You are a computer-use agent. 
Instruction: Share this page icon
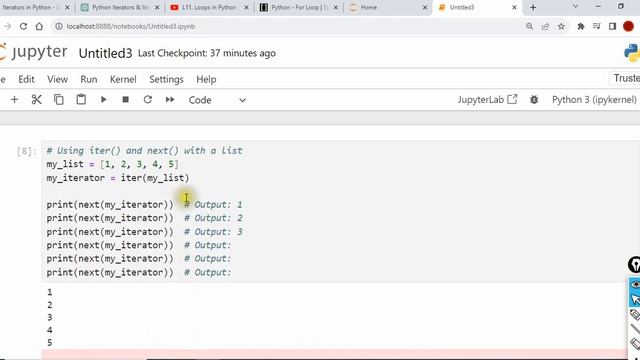(545, 26)
